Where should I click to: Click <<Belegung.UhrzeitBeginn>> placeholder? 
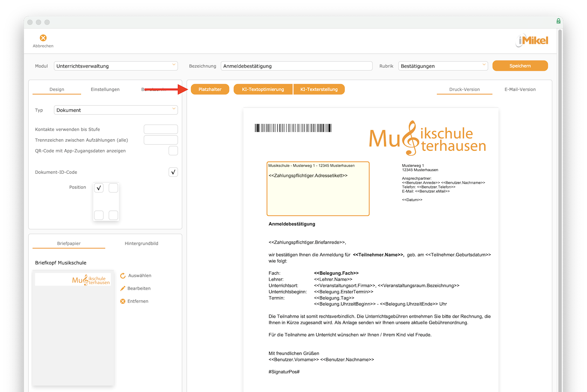point(345,304)
